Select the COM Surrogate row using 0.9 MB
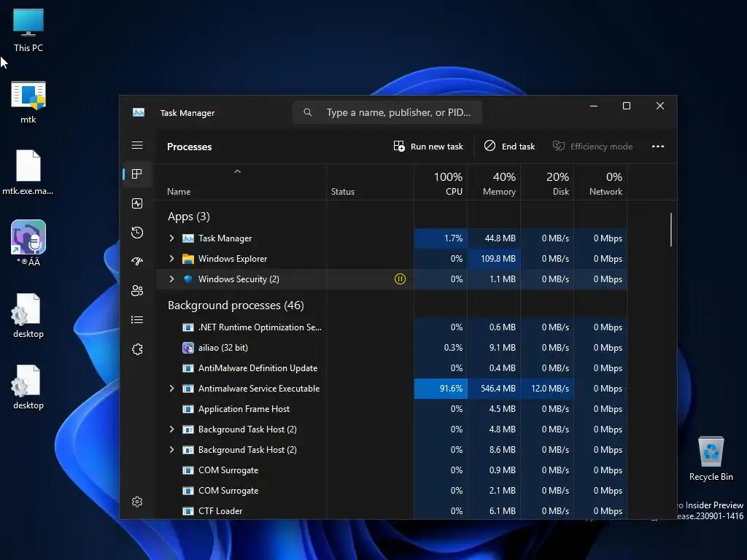Screen dimensions: 747x560 (392, 470)
